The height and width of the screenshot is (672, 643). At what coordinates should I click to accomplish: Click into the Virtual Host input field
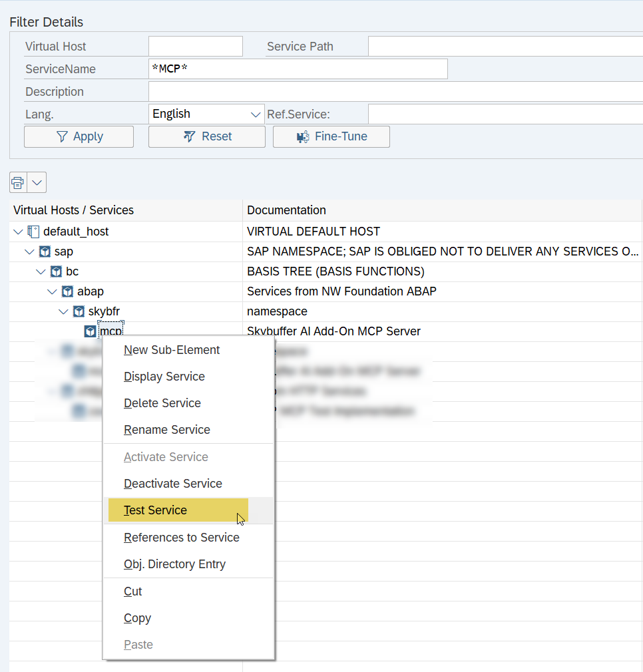(x=195, y=47)
